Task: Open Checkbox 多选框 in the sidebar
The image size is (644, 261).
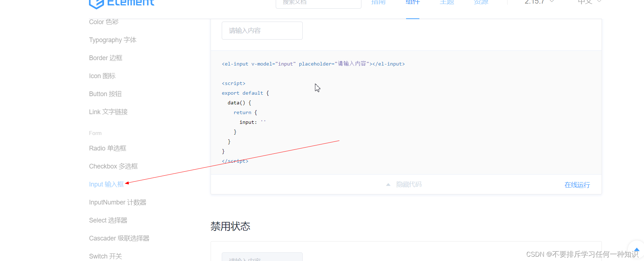Action: click(x=113, y=166)
